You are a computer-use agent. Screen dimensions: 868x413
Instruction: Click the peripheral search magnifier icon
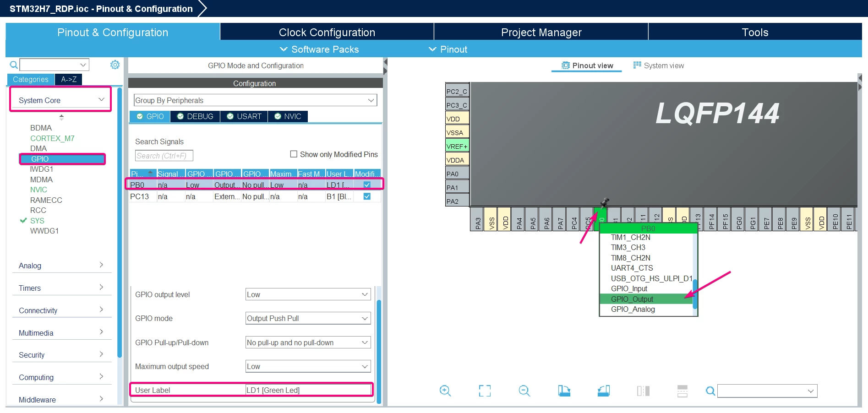(14, 65)
